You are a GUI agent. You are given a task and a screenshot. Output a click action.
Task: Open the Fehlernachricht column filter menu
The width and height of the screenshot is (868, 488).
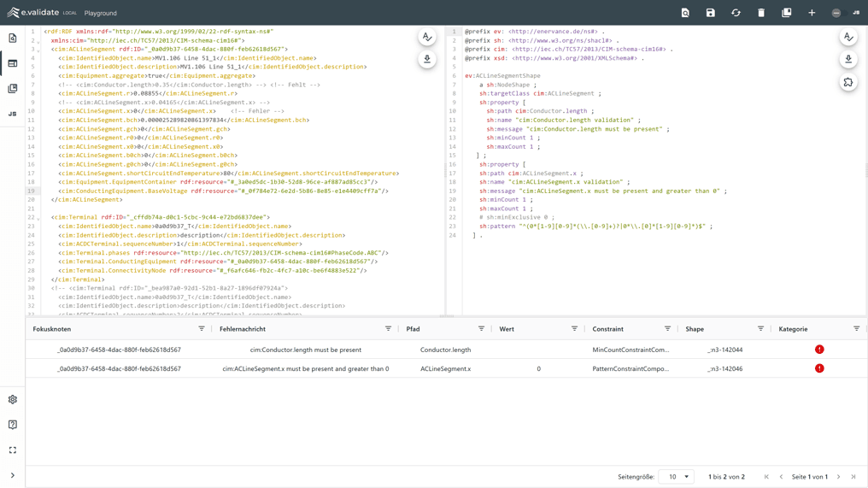coord(388,328)
